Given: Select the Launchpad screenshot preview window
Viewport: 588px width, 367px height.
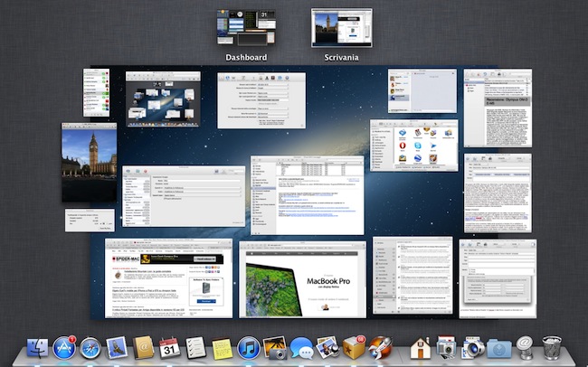Looking at the screenshot, I should tap(162, 99).
